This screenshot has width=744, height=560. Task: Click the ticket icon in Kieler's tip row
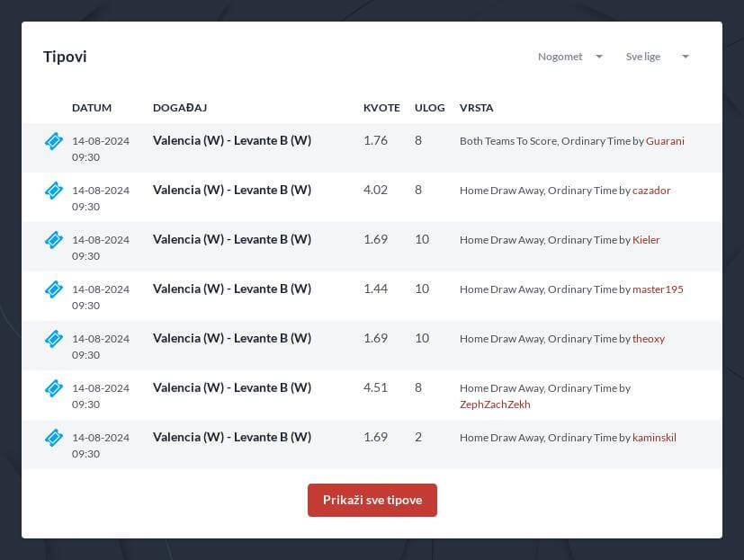click(x=54, y=239)
